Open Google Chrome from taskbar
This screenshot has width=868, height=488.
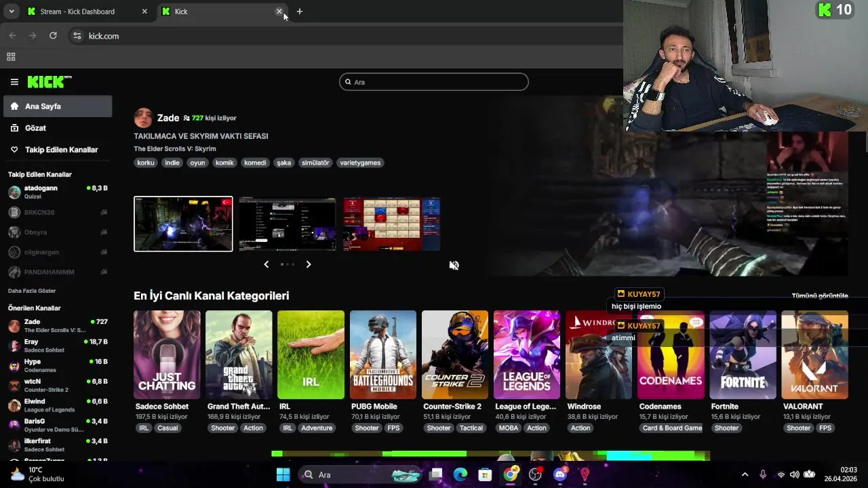pos(511,474)
